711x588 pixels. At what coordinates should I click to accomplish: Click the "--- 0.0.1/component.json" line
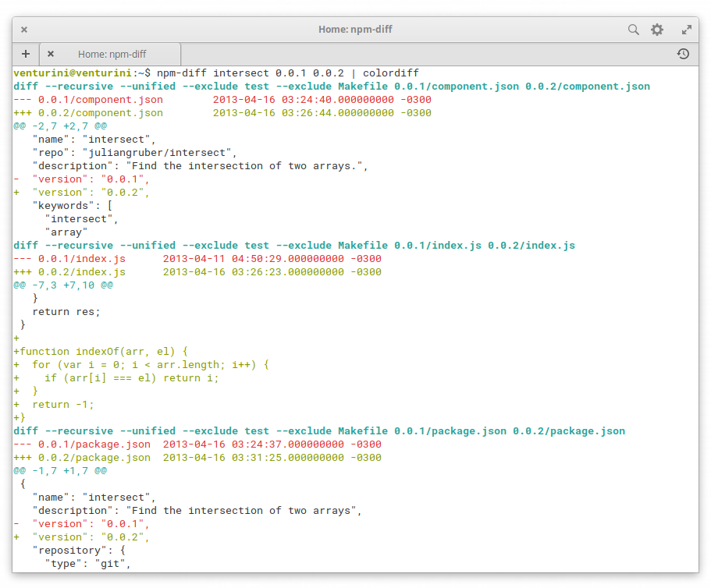(222, 100)
